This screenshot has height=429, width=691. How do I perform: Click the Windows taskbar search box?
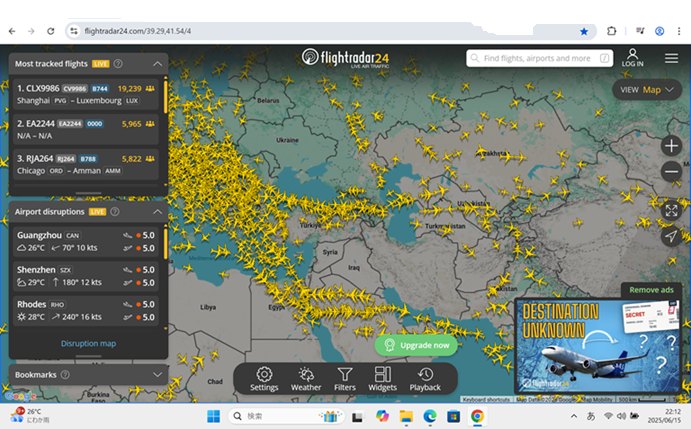pos(286,416)
